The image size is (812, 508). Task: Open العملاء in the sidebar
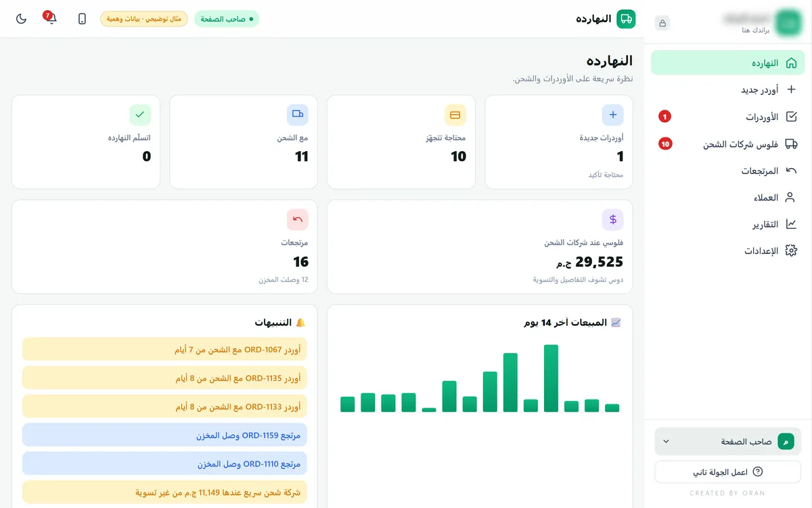[728, 197]
